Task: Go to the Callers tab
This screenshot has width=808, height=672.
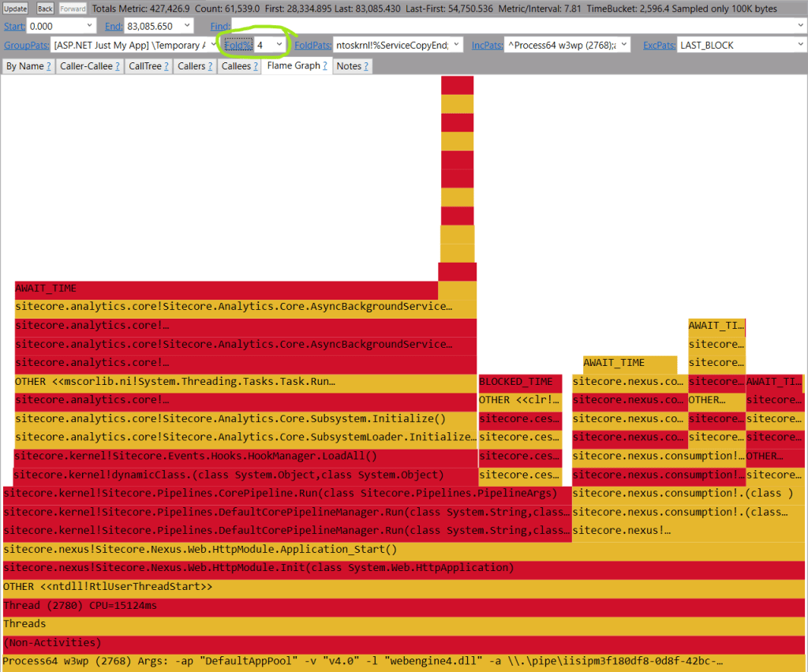Action: [x=192, y=66]
